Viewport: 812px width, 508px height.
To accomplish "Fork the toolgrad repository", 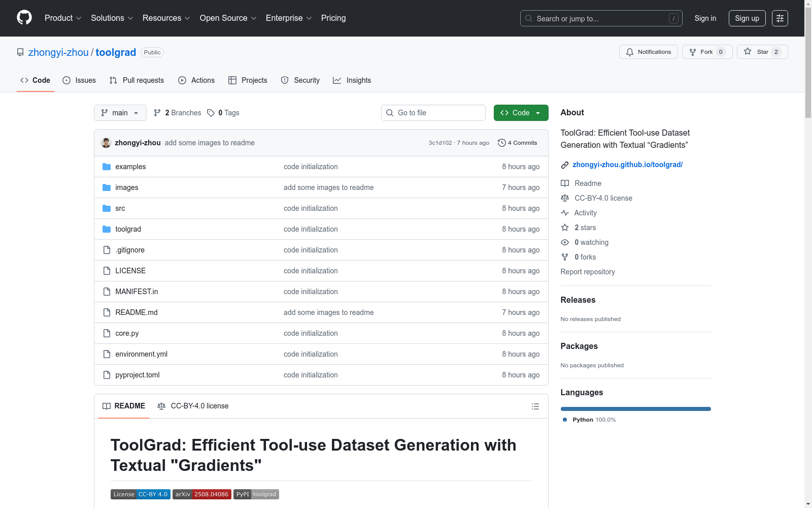I will pyautogui.click(x=707, y=52).
